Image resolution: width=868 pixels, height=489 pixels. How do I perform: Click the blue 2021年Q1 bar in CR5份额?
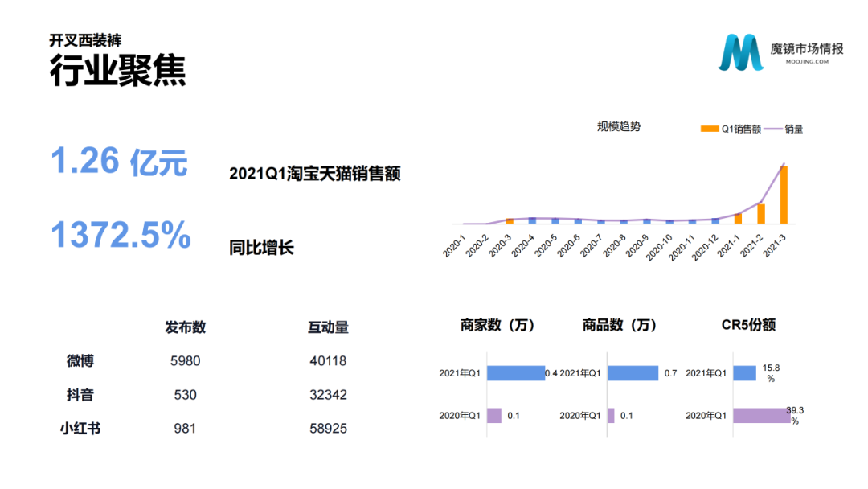[x=744, y=373]
